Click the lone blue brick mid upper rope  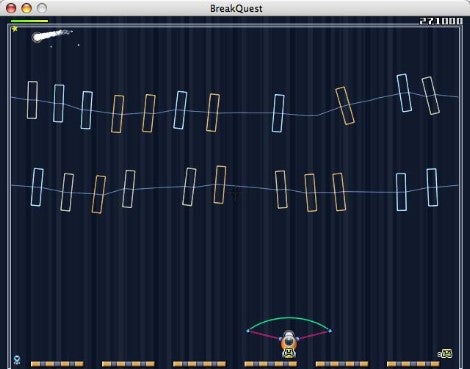tap(278, 113)
